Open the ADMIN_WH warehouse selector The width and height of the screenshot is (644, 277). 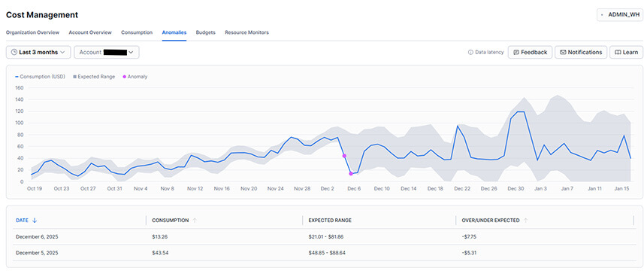point(620,14)
